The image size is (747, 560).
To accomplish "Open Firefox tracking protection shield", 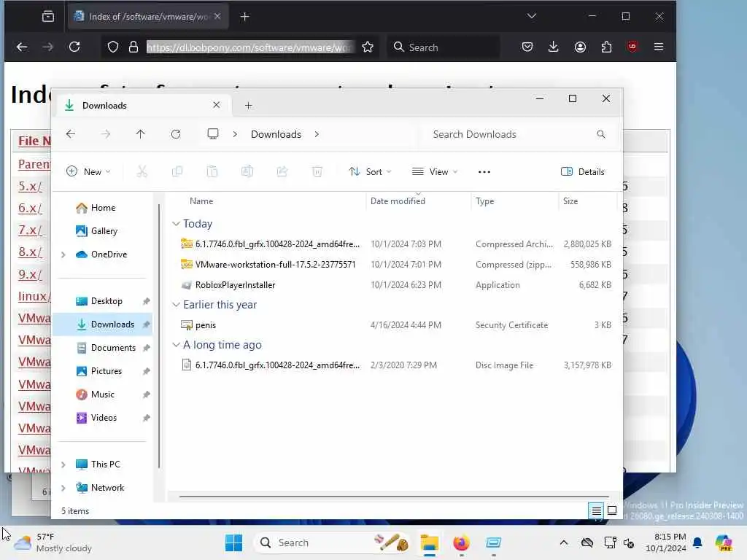I will click(x=113, y=47).
